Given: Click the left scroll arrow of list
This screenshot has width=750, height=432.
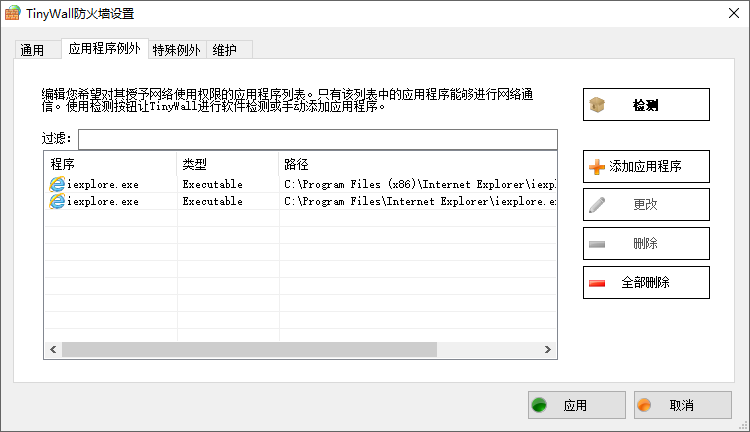Looking at the screenshot, I should (53, 350).
